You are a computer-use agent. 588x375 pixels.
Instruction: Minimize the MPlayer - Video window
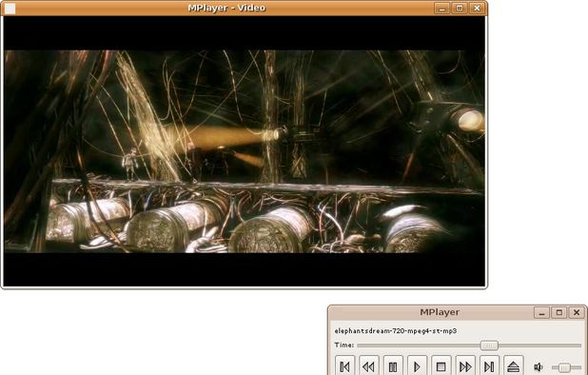click(442, 9)
